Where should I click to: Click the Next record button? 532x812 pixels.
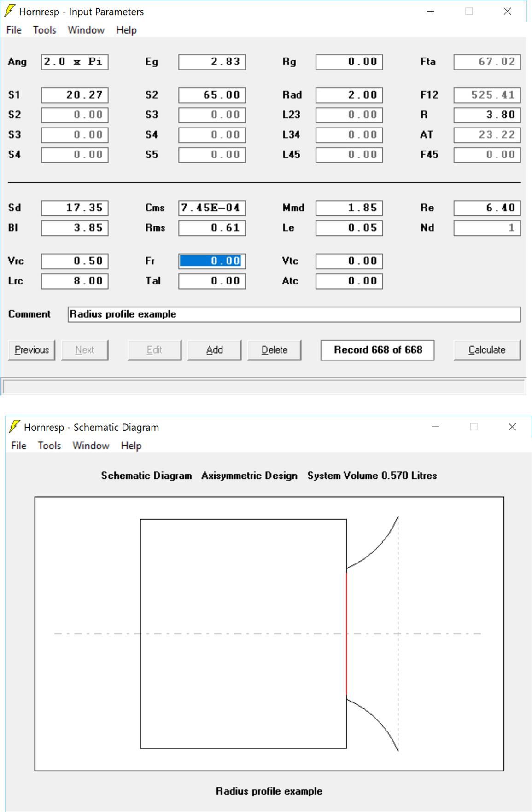[85, 350]
